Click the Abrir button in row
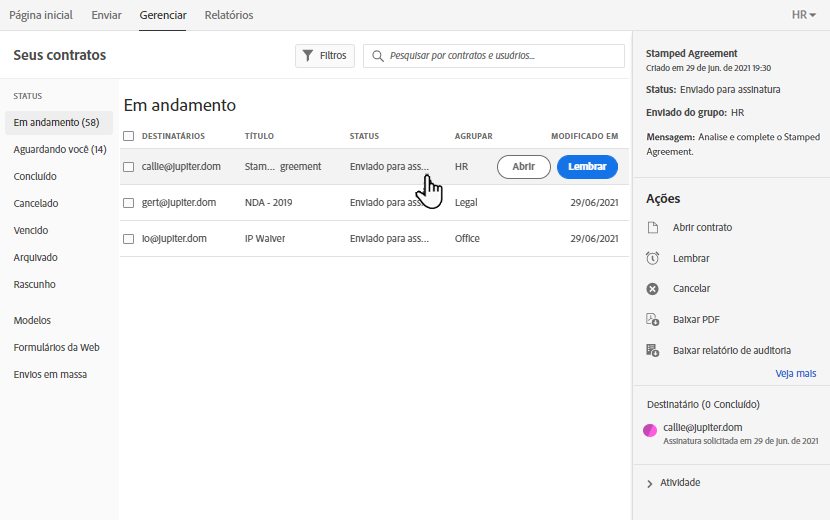This screenshot has height=520, width=830. coord(523,167)
